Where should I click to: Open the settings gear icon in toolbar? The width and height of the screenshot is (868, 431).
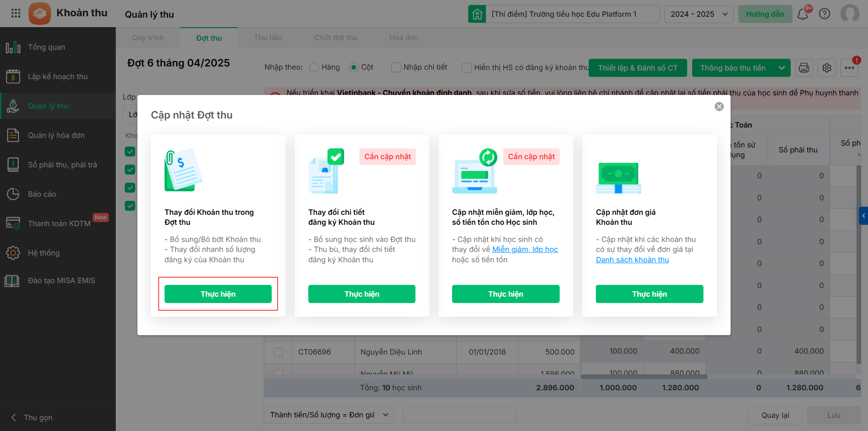click(x=827, y=68)
